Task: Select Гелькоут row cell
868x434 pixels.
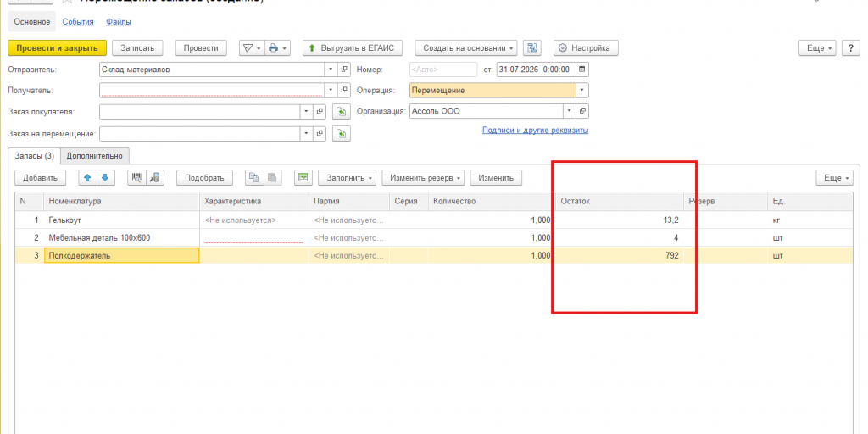Action: click(122, 220)
